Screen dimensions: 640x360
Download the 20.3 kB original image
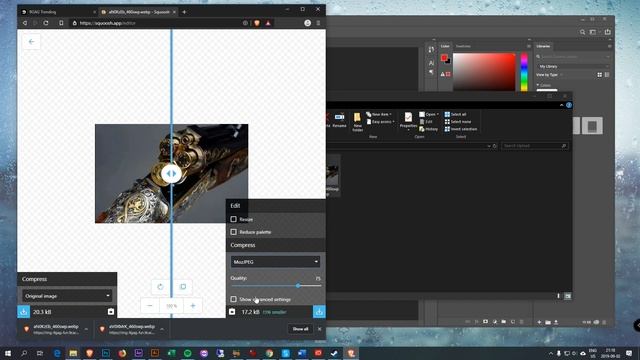[24, 311]
